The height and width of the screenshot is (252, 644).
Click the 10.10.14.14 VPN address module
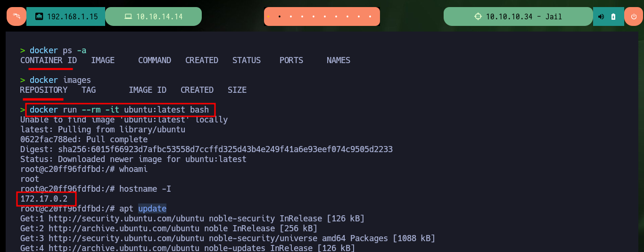[x=153, y=16]
